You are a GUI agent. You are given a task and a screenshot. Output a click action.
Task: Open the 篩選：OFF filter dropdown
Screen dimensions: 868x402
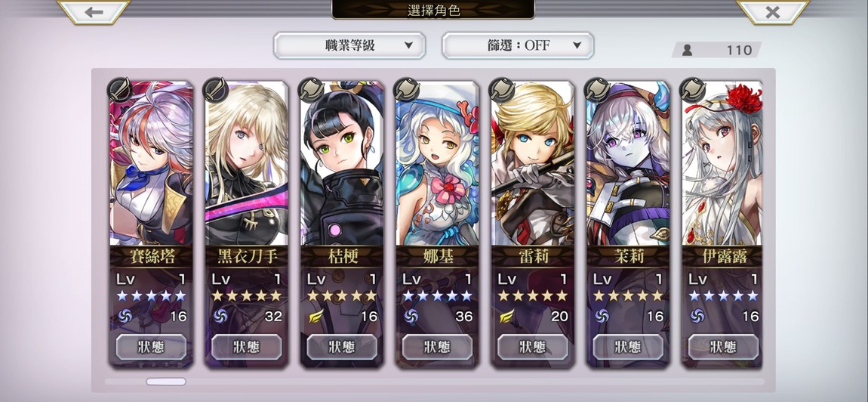(x=518, y=45)
